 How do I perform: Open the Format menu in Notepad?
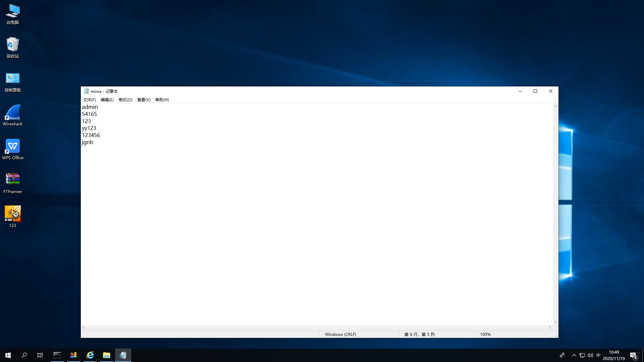[x=125, y=100]
